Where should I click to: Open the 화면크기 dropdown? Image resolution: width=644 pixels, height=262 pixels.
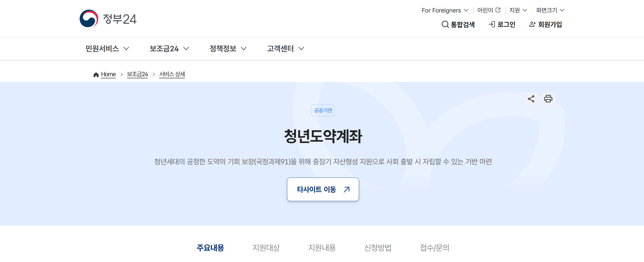550,10
